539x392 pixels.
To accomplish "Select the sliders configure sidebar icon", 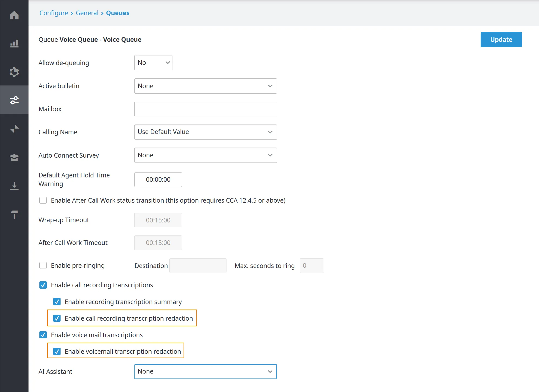I will (14, 100).
